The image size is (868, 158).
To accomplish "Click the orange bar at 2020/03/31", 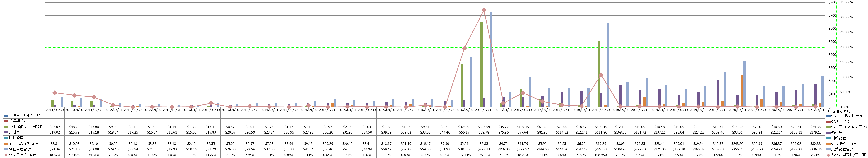I will point(742,91).
